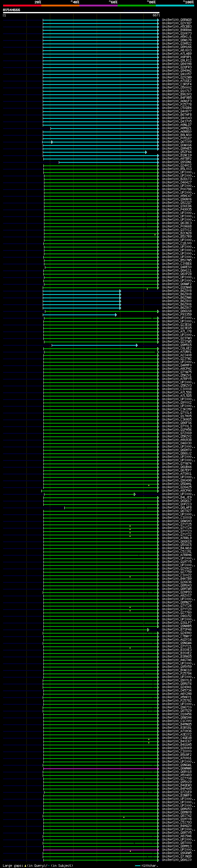Click the cyan alignment bar for UniRef100_P93359
This screenshot has width=197, height=868.
(80, 315)
